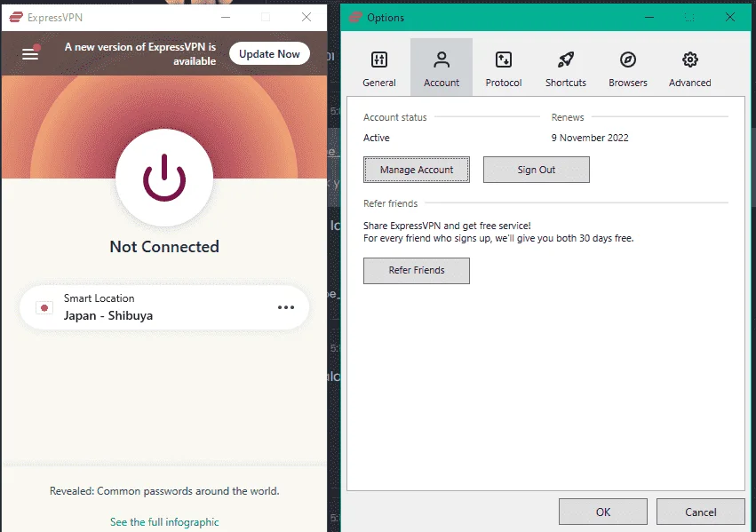Click the 'Not Connected' status text

(x=164, y=247)
